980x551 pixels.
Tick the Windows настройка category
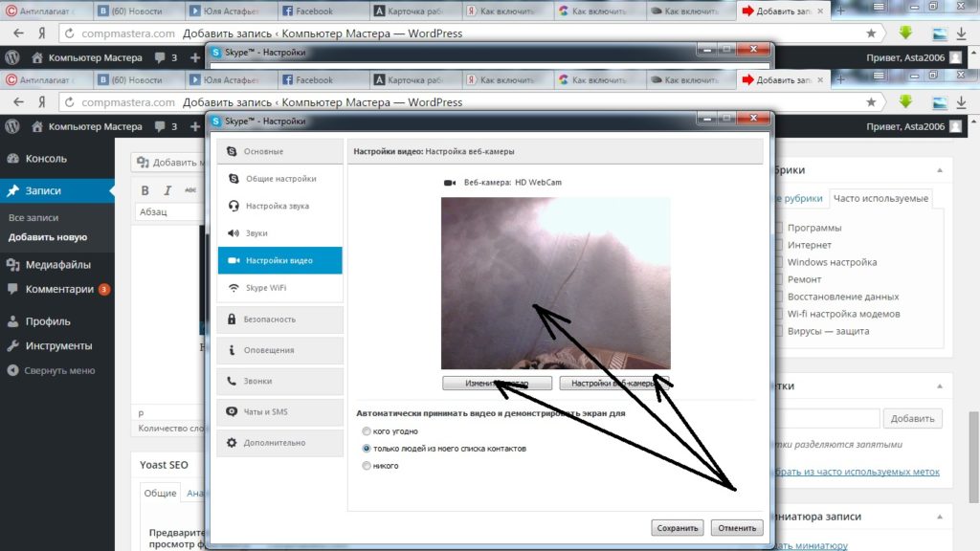point(779,262)
